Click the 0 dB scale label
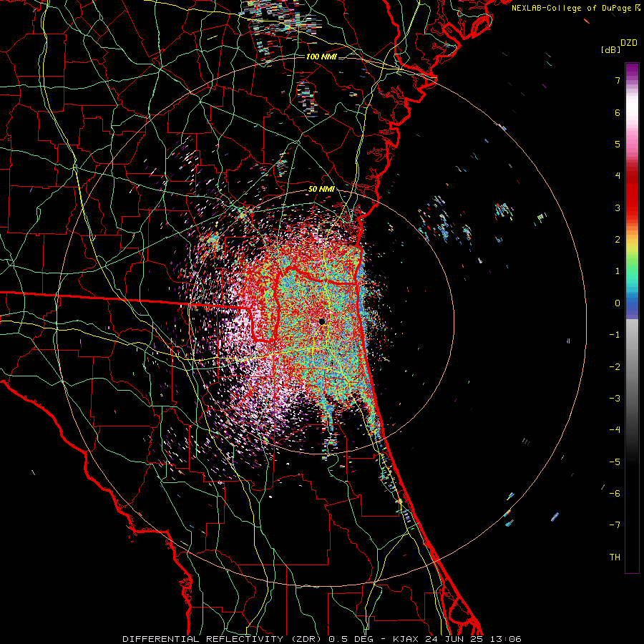Viewport: 644px width, 644px height. pyautogui.click(x=618, y=303)
